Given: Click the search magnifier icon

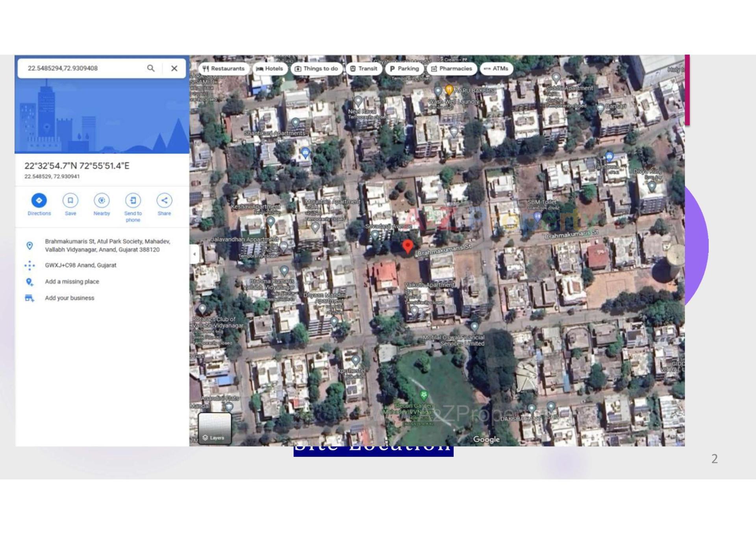Looking at the screenshot, I should point(151,68).
